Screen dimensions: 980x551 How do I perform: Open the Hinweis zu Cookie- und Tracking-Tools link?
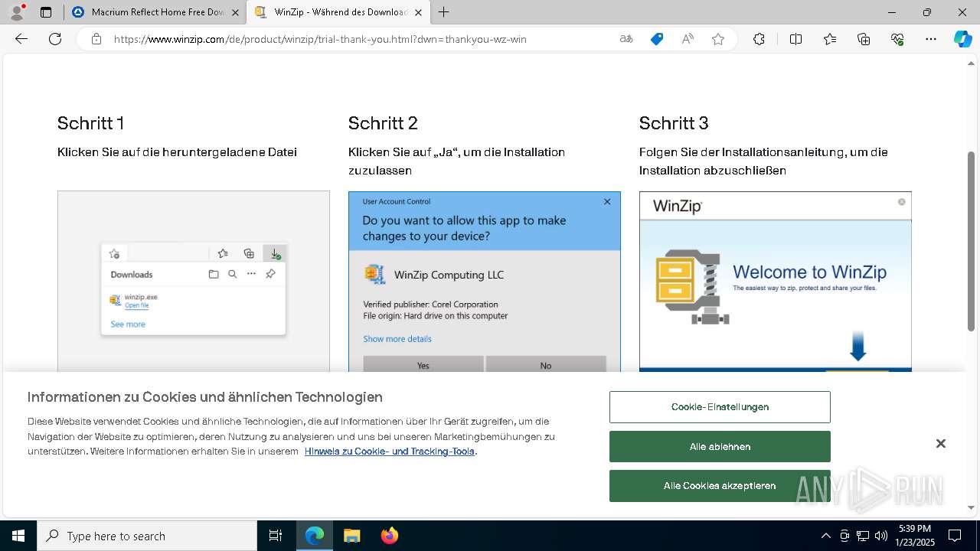(390, 452)
